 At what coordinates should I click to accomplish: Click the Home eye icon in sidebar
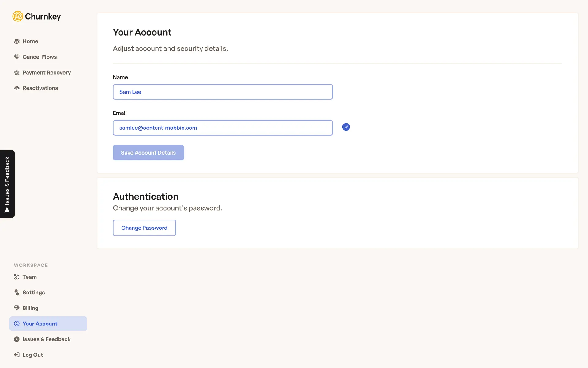coord(17,41)
